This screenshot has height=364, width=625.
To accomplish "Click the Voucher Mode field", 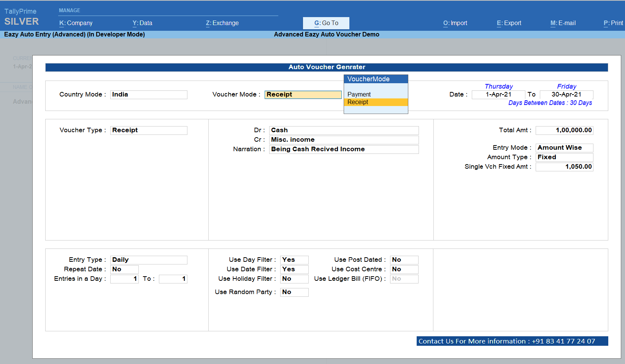I will click(303, 95).
